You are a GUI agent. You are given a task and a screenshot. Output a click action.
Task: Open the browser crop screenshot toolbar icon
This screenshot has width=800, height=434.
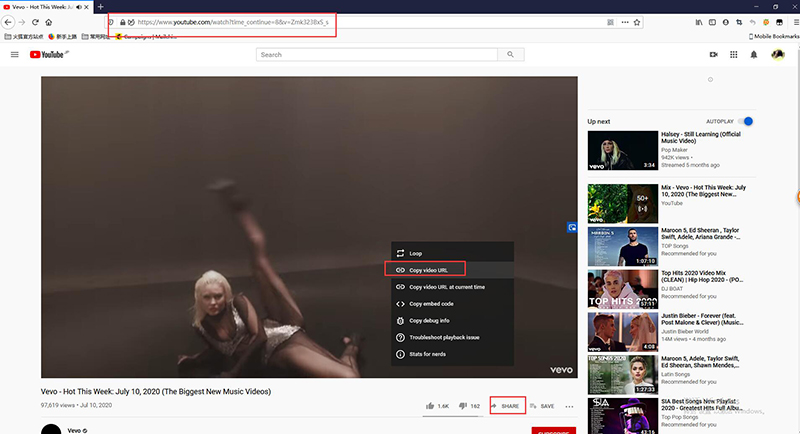click(739, 22)
